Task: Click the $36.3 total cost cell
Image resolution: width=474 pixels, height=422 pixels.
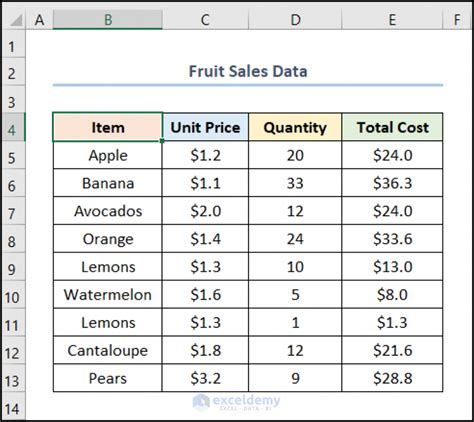Action: [392, 183]
